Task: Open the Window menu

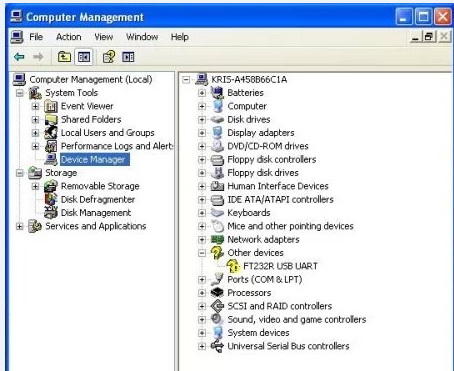Action: tap(142, 37)
